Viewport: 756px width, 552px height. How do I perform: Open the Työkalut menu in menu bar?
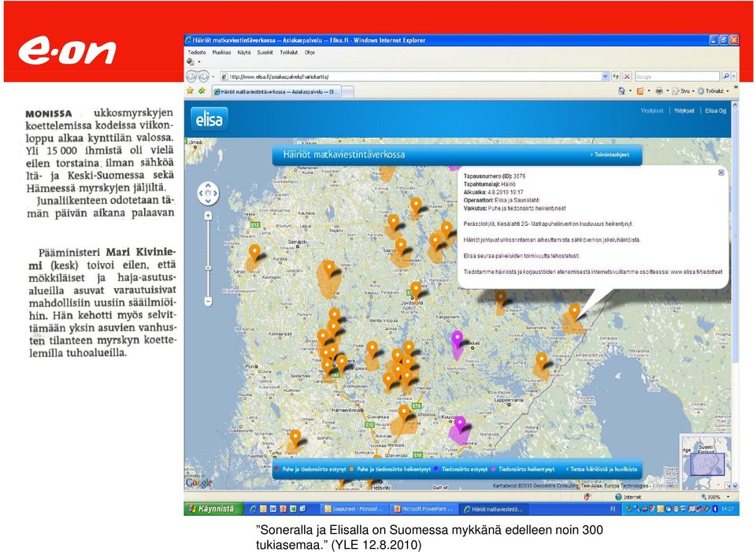point(289,53)
